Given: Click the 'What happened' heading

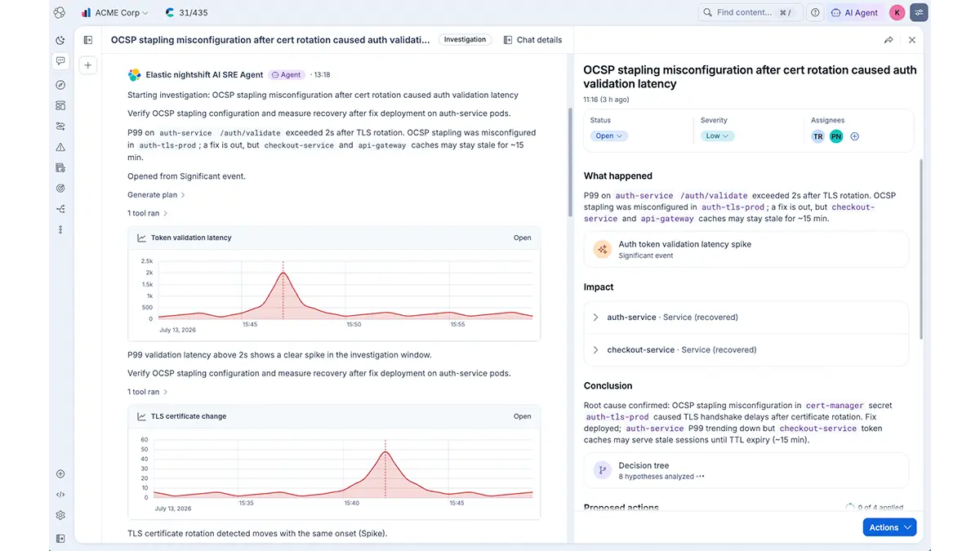Looking at the screenshot, I should [618, 176].
